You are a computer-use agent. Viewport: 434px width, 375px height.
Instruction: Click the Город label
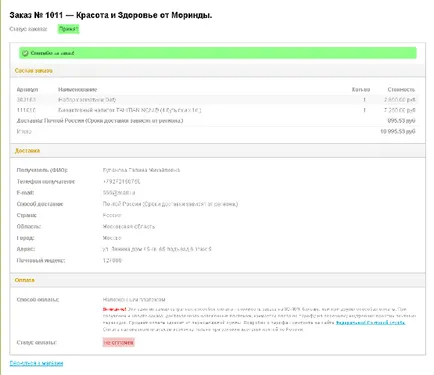pyautogui.click(x=25, y=238)
